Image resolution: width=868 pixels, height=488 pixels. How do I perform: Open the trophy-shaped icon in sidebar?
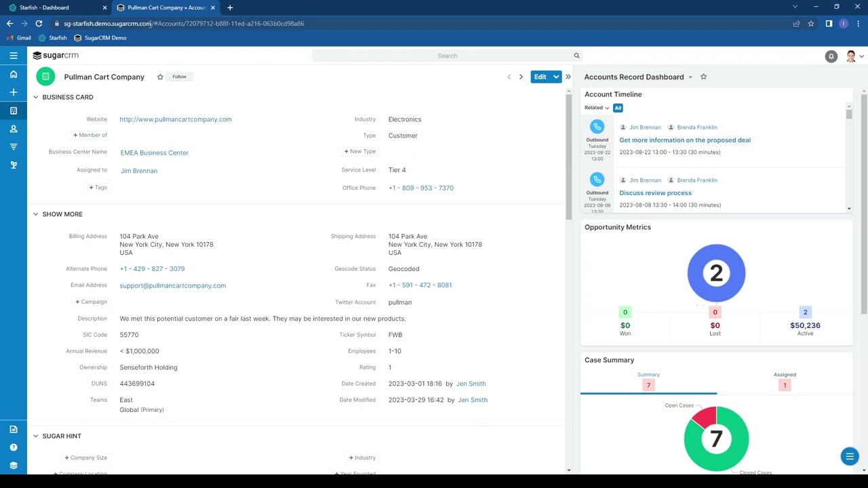(14, 165)
